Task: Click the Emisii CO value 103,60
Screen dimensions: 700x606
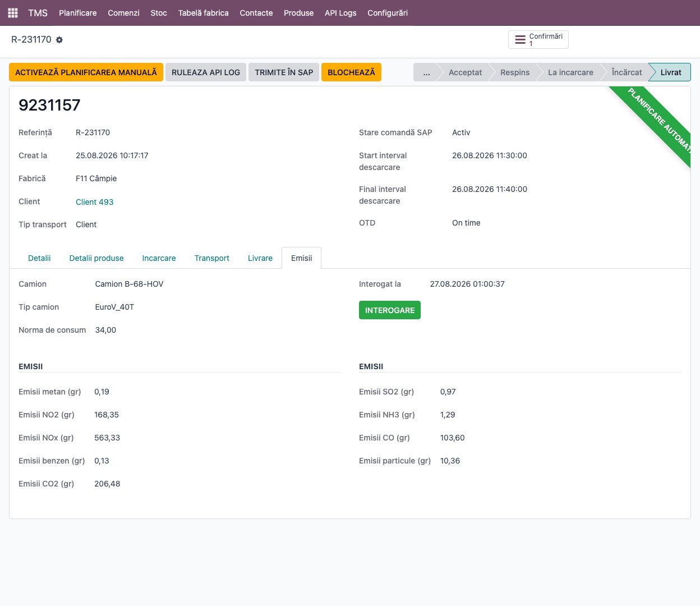Action: click(x=453, y=438)
